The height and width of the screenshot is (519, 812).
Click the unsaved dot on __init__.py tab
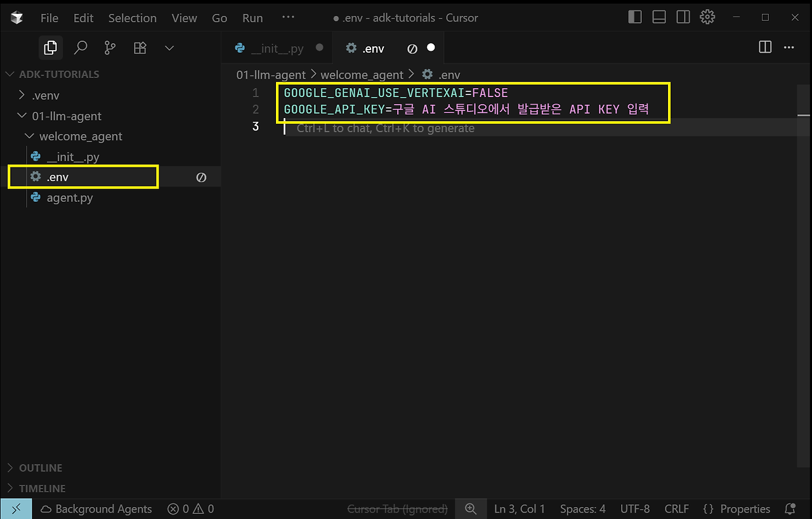pyautogui.click(x=319, y=48)
